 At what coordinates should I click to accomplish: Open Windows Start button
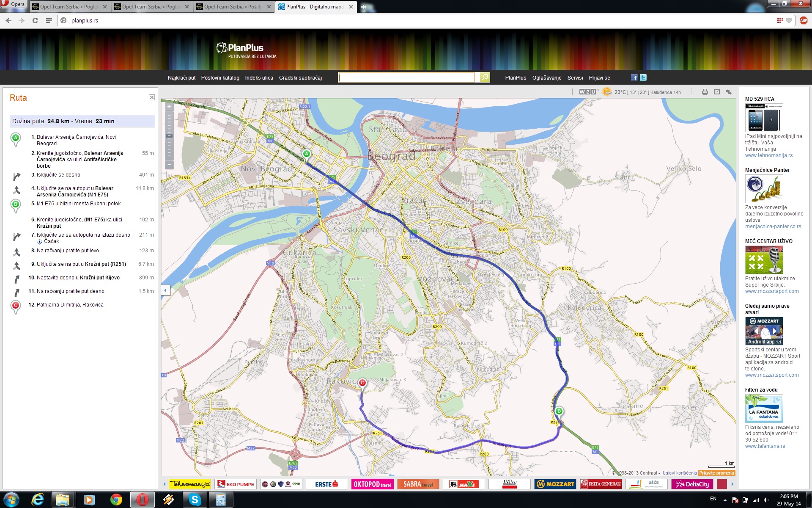[11, 500]
